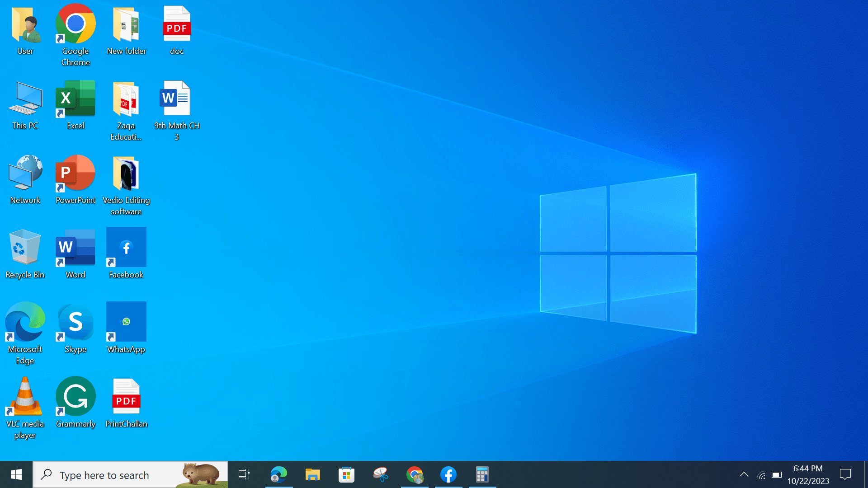Check the battery status icon
The image size is (868, 488).
tap(777, 475)
